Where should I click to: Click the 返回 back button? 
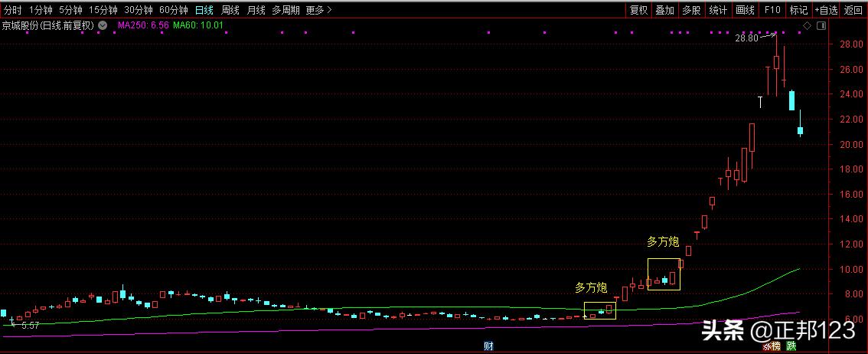(x=853, y=10)
